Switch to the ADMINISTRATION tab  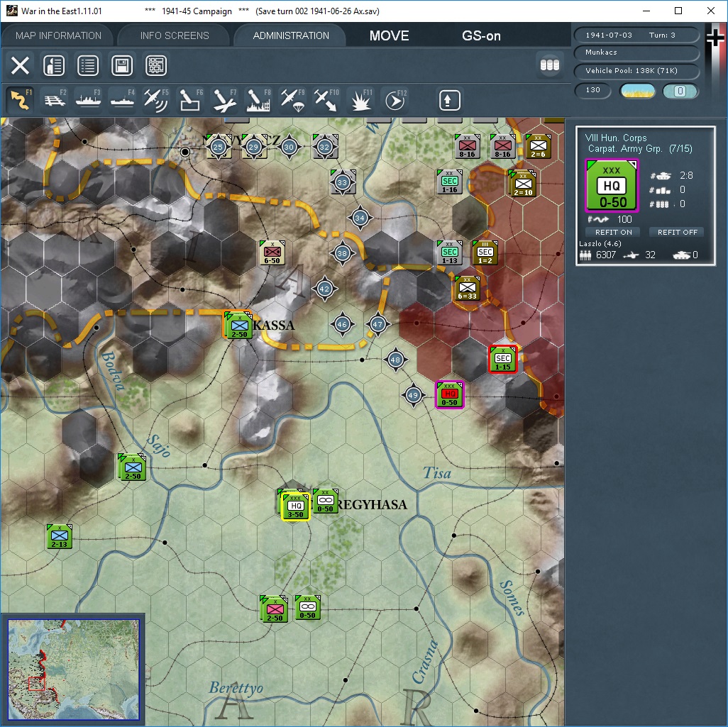click(x=291, y=35)
